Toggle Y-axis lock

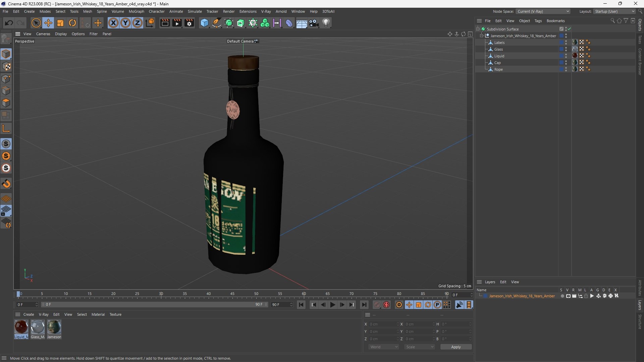tap(125, 23)
